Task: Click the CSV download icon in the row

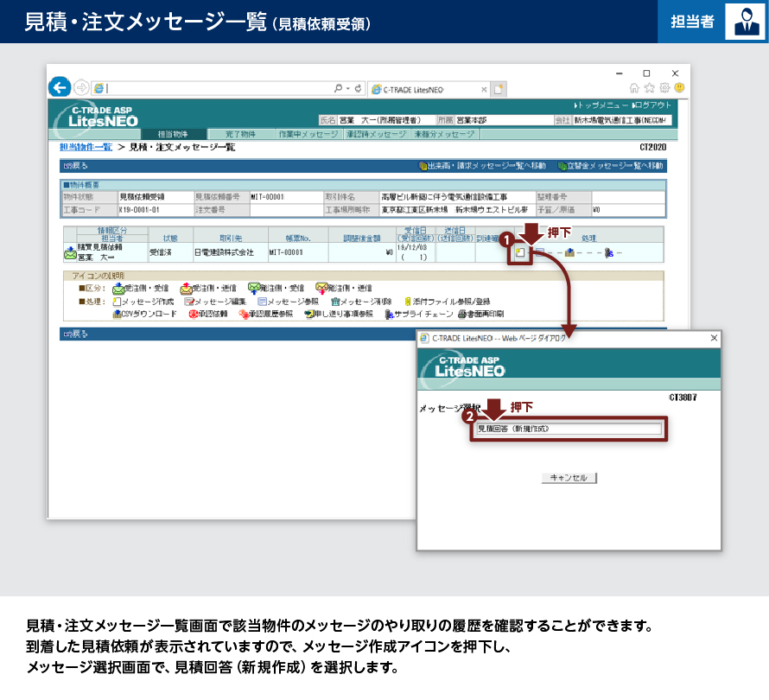Action: pos(570,253)
